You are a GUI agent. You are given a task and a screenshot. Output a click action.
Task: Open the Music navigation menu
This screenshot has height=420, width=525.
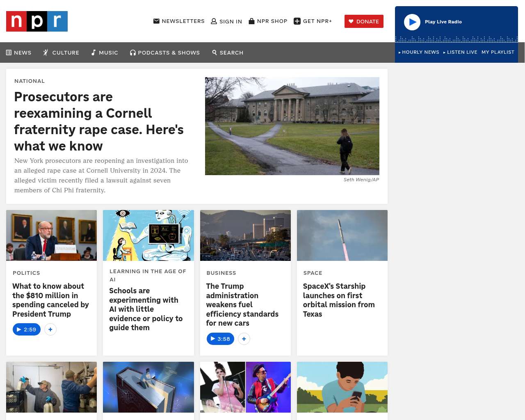click(x=105, y=52)
